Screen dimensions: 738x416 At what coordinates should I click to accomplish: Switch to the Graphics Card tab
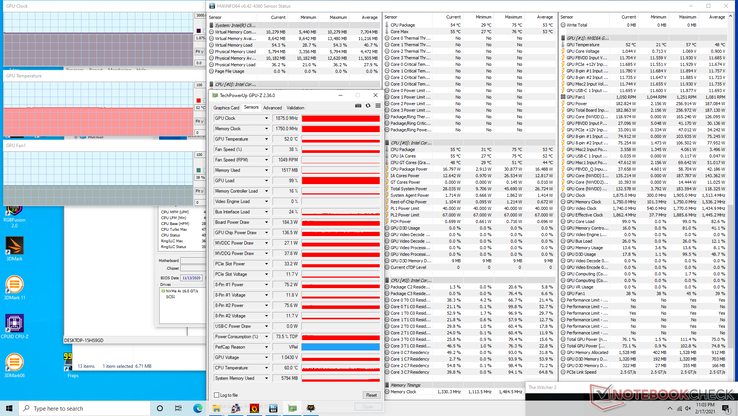226,108
